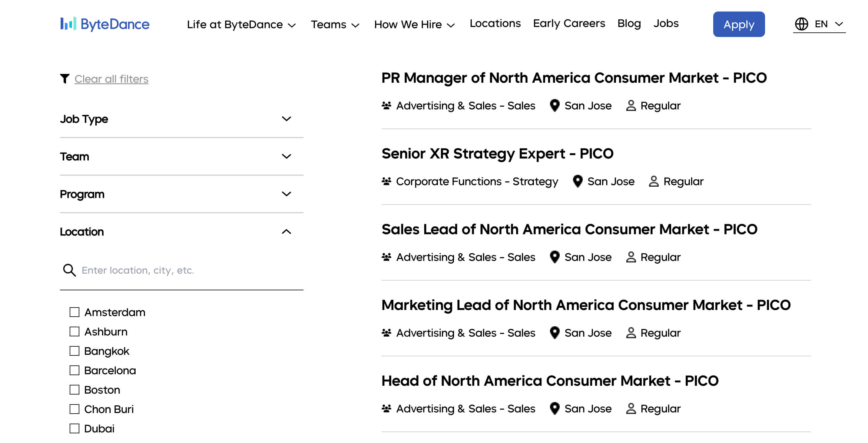Tick the Bangkok checkbox

[75, 351]
